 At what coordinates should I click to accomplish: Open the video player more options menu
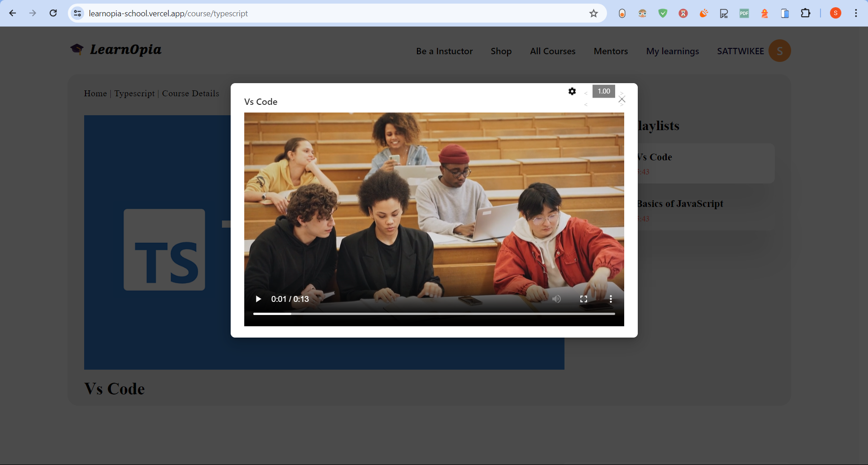611,299
